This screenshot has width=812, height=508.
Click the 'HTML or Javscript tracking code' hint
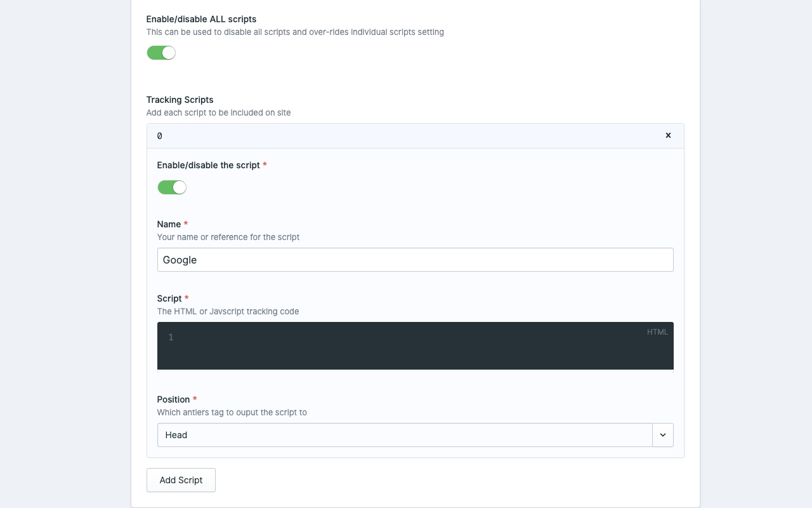tap(228, 311)
